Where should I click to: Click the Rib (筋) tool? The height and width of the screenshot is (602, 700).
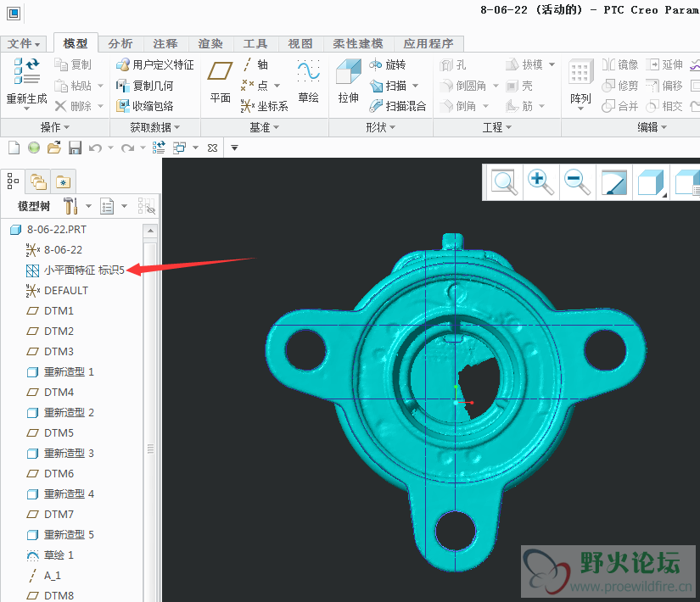coord(519,106)
